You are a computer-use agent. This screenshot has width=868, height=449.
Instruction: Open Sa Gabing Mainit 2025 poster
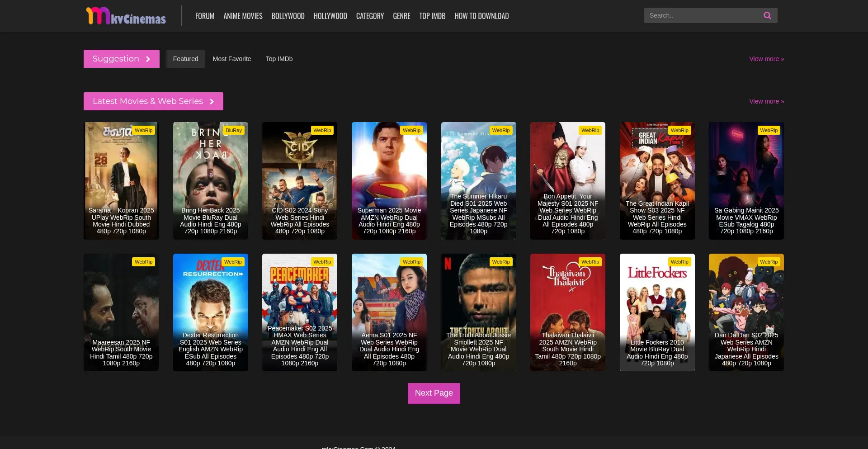(746, 181)
